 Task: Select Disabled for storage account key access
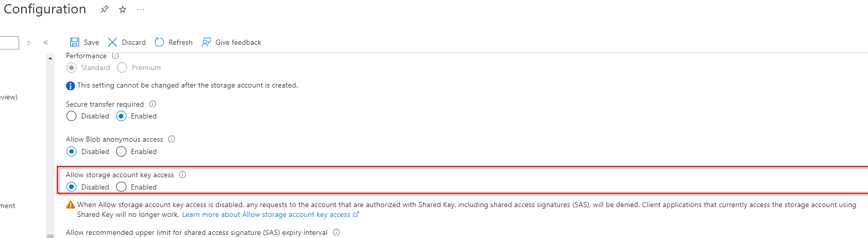72,187
